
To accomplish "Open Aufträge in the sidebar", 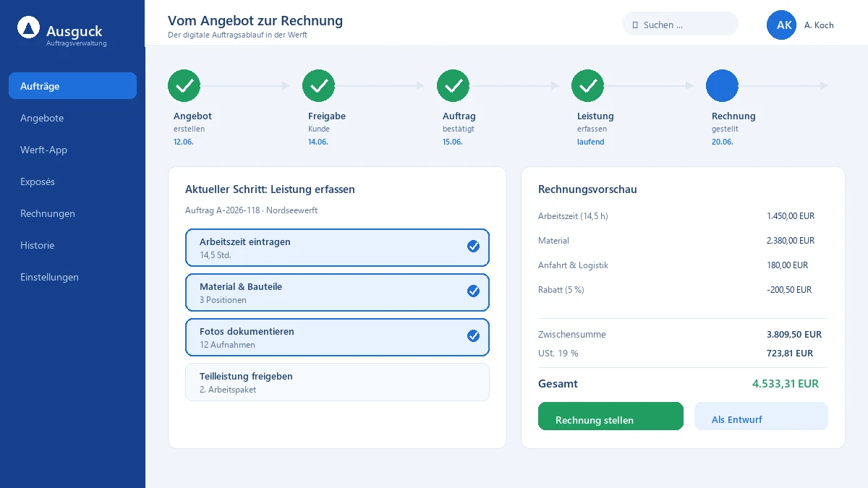I will (72, 86).
